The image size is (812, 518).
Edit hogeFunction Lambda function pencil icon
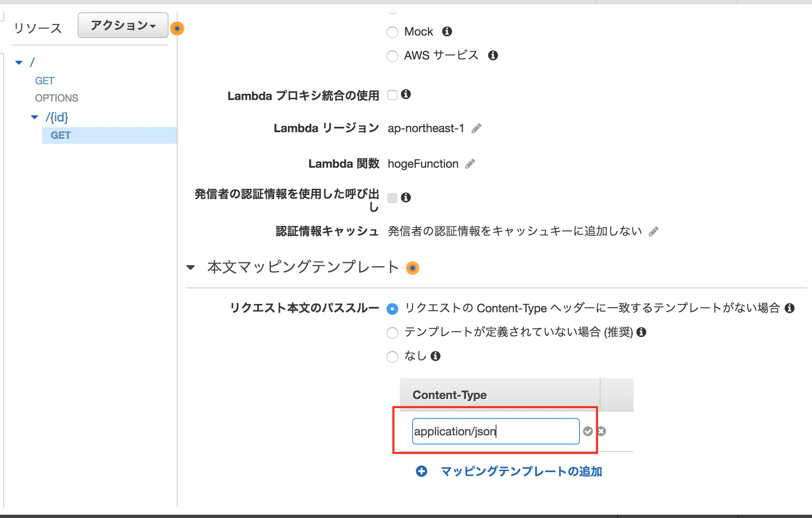[x=470, y=164]
